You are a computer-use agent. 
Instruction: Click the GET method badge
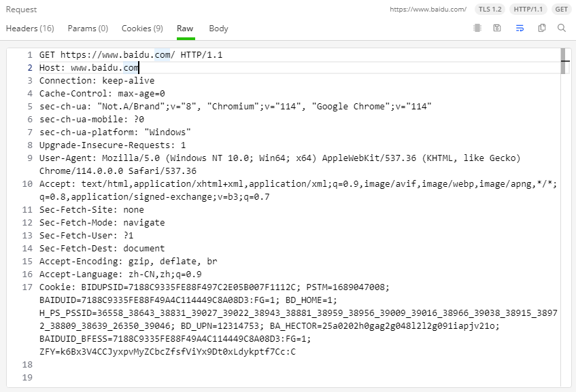(561, 10)
